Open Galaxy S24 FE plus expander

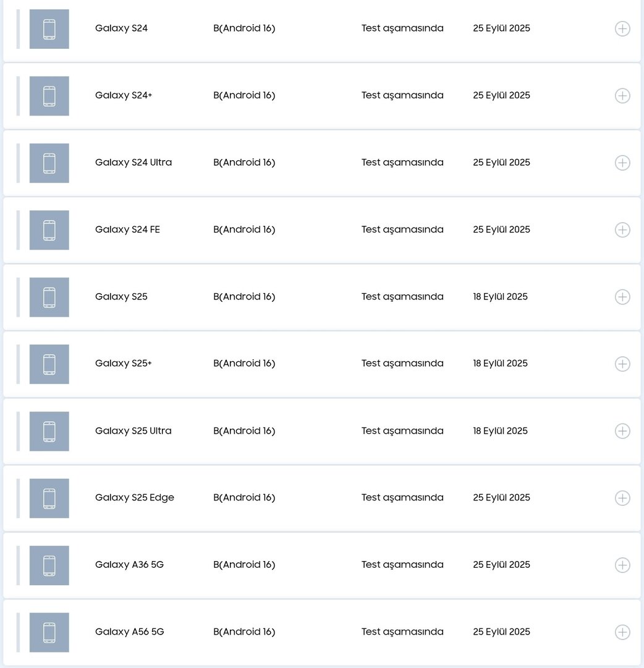pyautogui.click(x=622, y=230)
